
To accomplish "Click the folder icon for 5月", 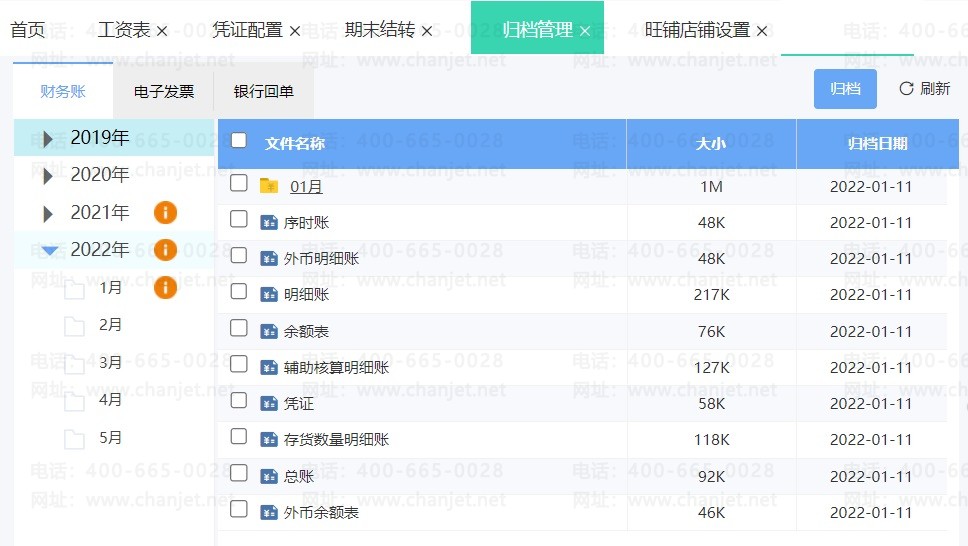I will pyautogui.click(x=74, y=439).
